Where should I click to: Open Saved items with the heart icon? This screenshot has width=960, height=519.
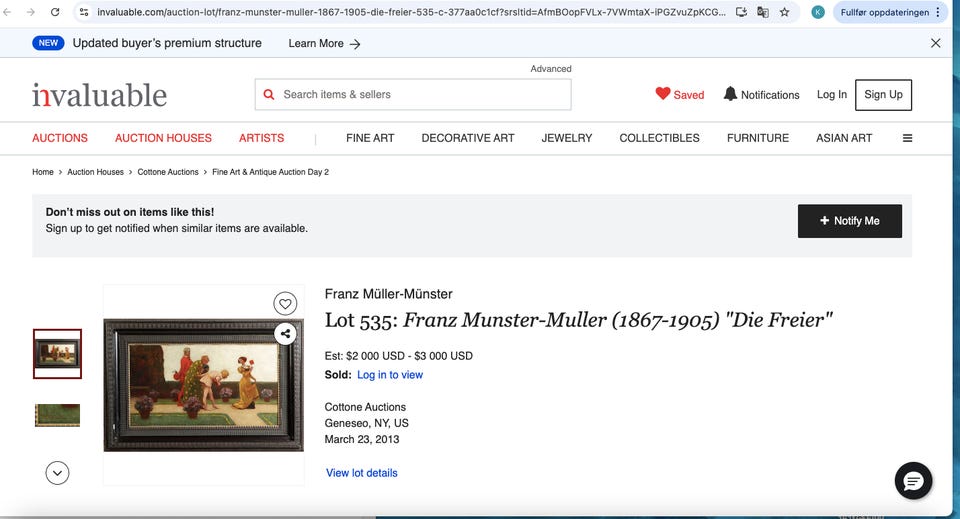pyautogui.click(x=680, y=94)
